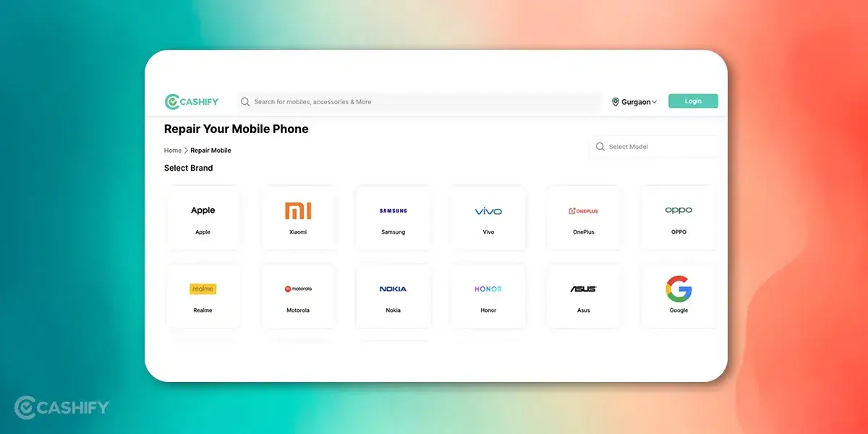Go to Home in the breadcrumb
This screenshot has width=868, height=434.
pyautogui.click(x=173, y=150)
